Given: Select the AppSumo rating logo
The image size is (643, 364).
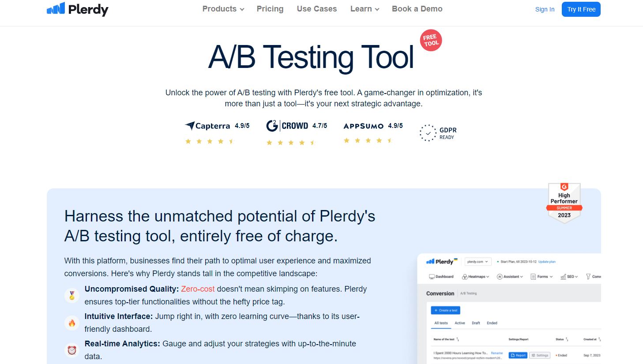Looking at the screenshot, I should click(363, 126).
